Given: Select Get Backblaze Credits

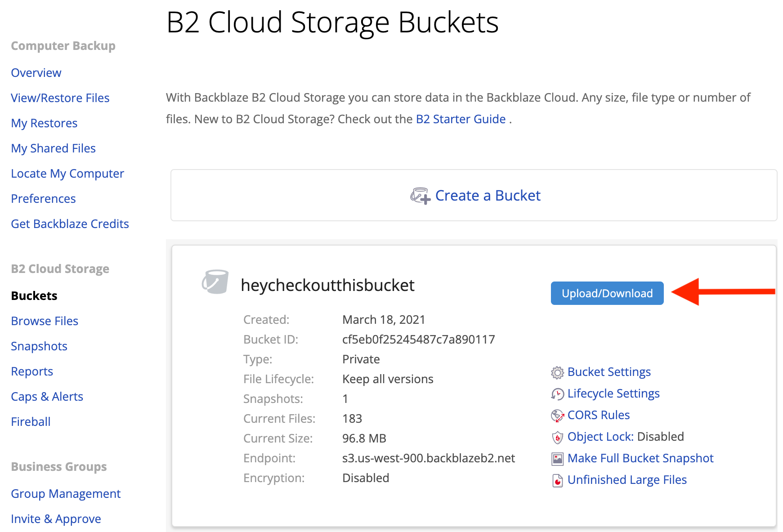Looking at the screenshot, I should (70, 224).
